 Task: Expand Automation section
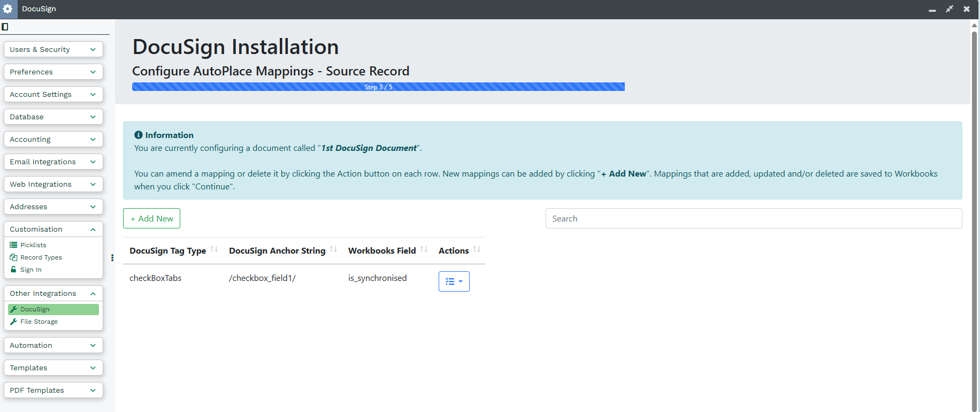coord(53,345)
